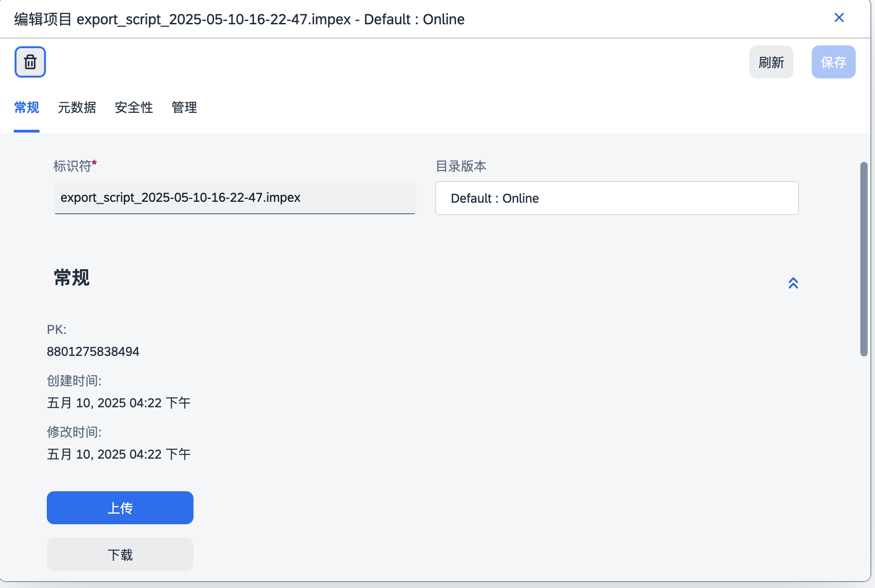This screenshot has width=875, height=588.
Task: Open the 安全性 tab
Action: point(134,107)
